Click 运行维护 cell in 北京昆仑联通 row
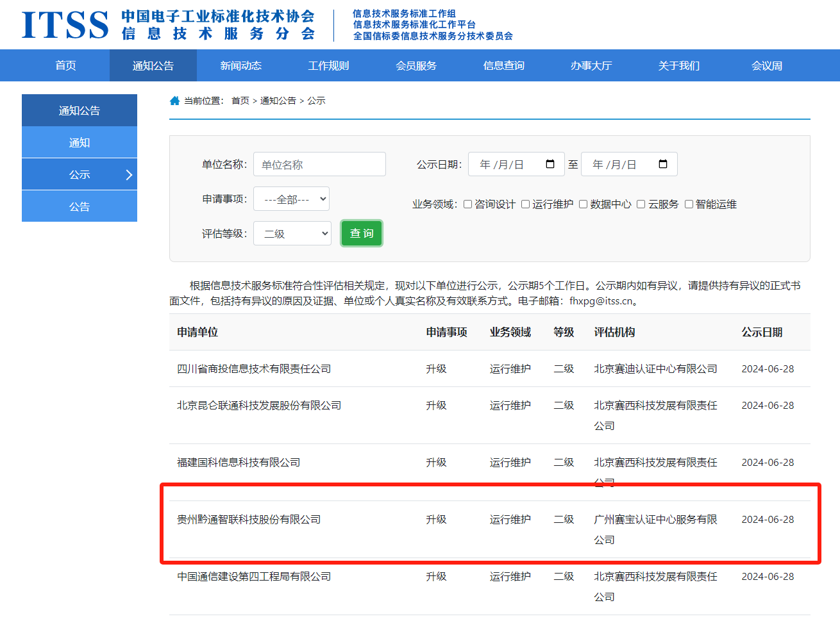The image size is (840, 628). tap(510, 405)
